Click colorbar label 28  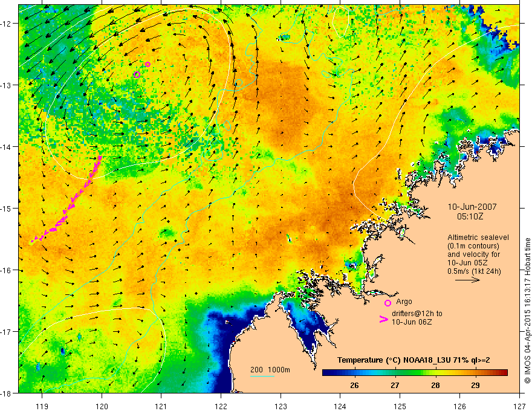[x=435, y=385]
